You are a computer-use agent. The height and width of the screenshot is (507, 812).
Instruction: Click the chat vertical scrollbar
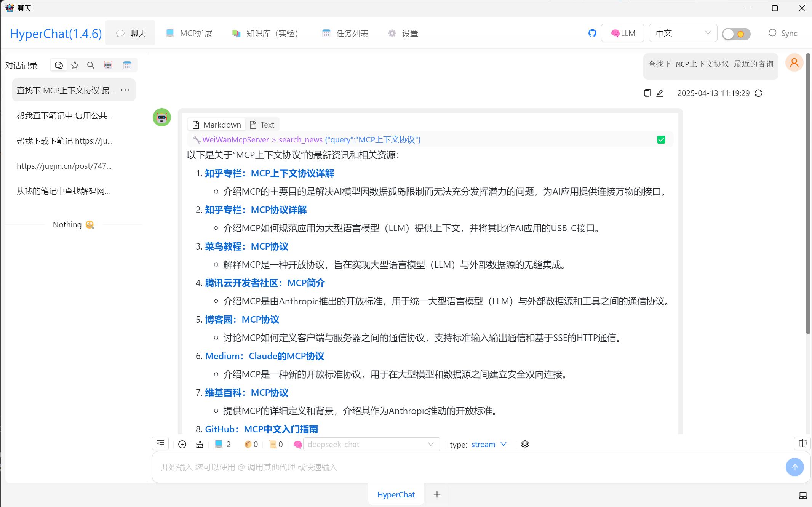tap(808, 194)
